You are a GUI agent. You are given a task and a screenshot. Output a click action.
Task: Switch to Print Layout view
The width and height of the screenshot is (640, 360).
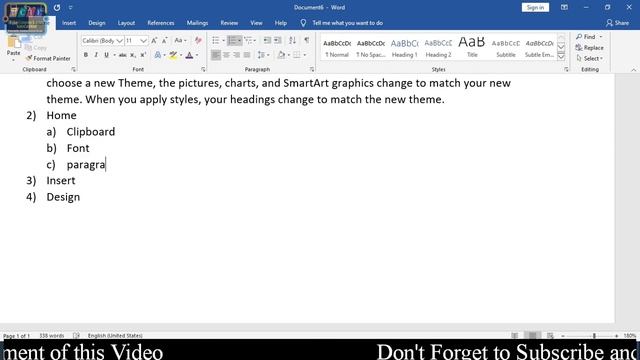[x=532, y=336]
